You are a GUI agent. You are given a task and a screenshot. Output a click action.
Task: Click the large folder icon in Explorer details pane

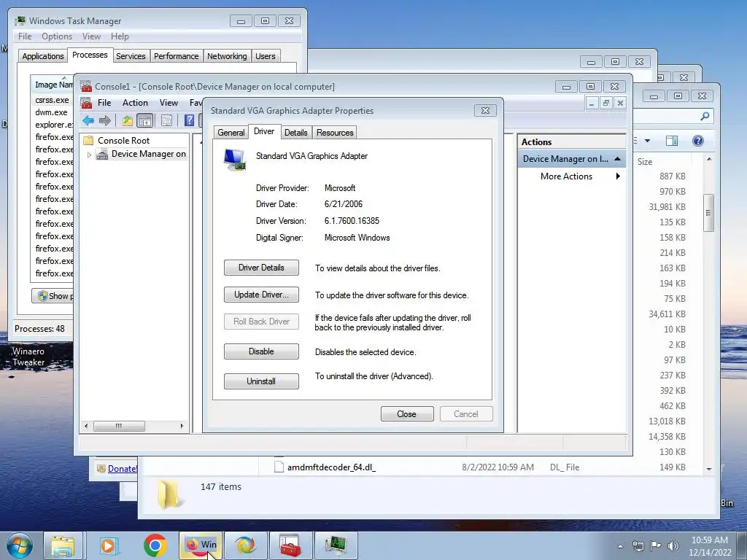170,495
